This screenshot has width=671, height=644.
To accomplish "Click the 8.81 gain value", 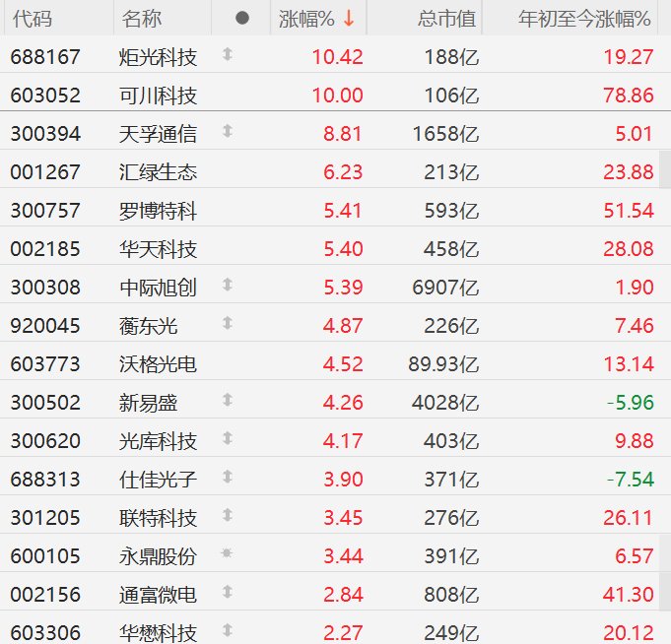I will click(x=343, y=134).
